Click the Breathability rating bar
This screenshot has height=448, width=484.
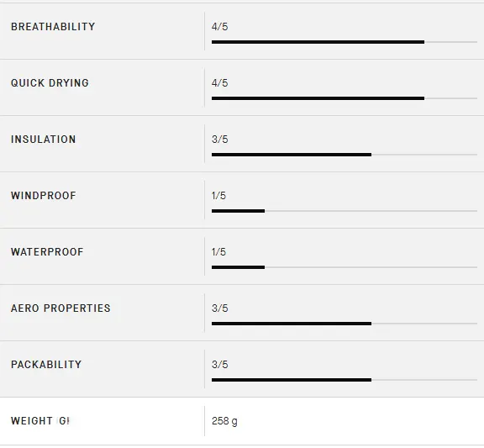[x=345, y=42]
